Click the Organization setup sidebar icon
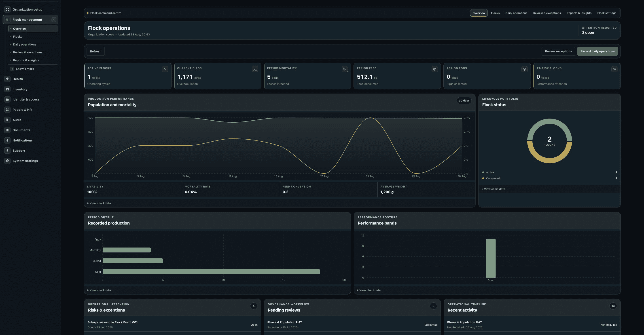Viewport: 644px width, 335px height. (x=7, y=9)
